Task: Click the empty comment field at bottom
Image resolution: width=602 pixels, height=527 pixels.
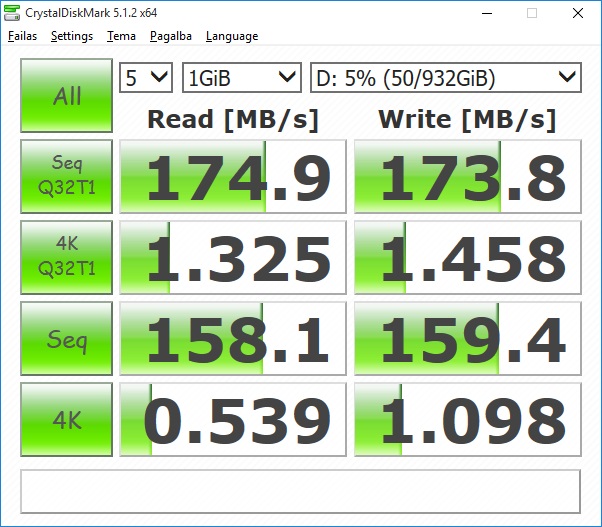Action: point(300,491)
